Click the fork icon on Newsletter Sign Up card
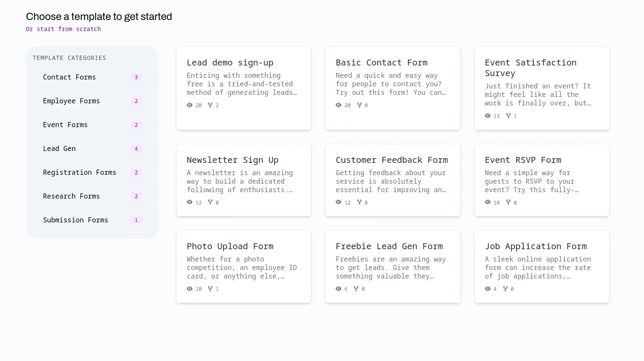644x361 pixels. point(211,202)
